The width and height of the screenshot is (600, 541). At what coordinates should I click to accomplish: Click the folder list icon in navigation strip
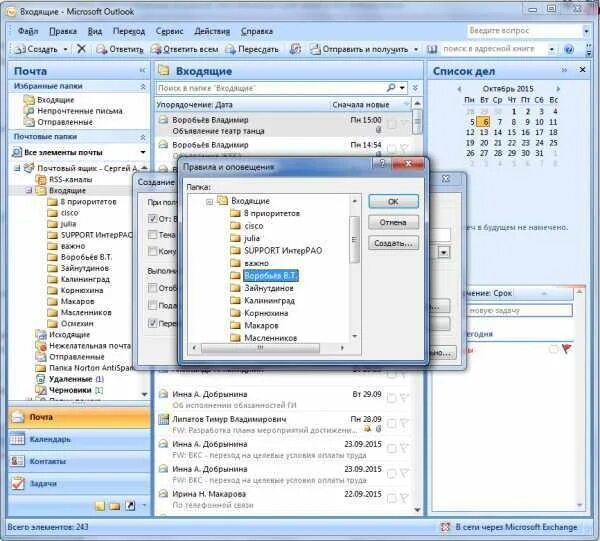115,506
